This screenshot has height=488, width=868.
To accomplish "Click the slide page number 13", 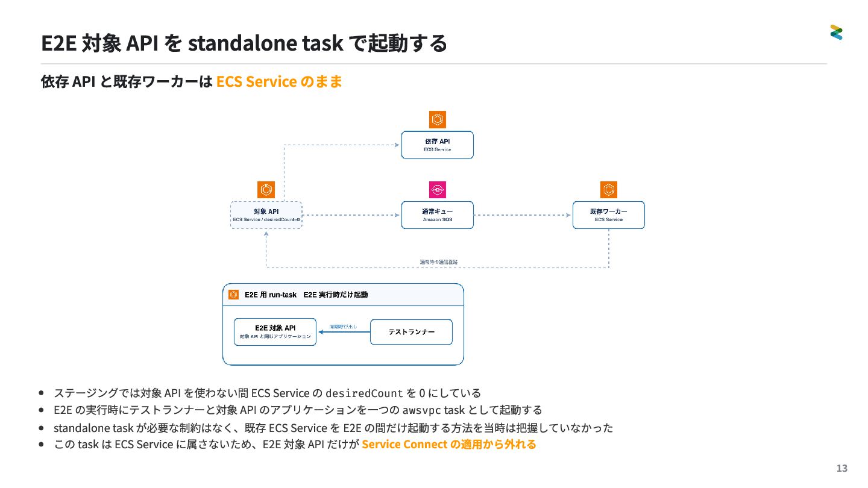I will point(842,469).
